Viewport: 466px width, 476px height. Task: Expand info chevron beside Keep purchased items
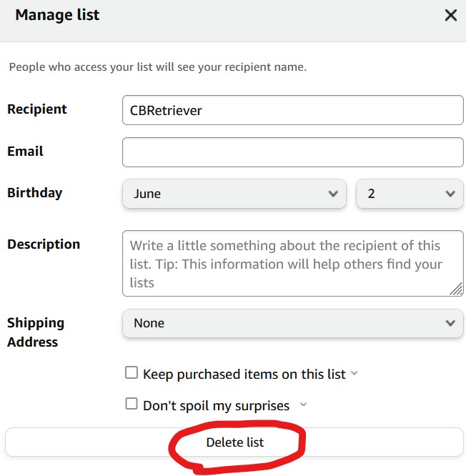tap(354, 373)
